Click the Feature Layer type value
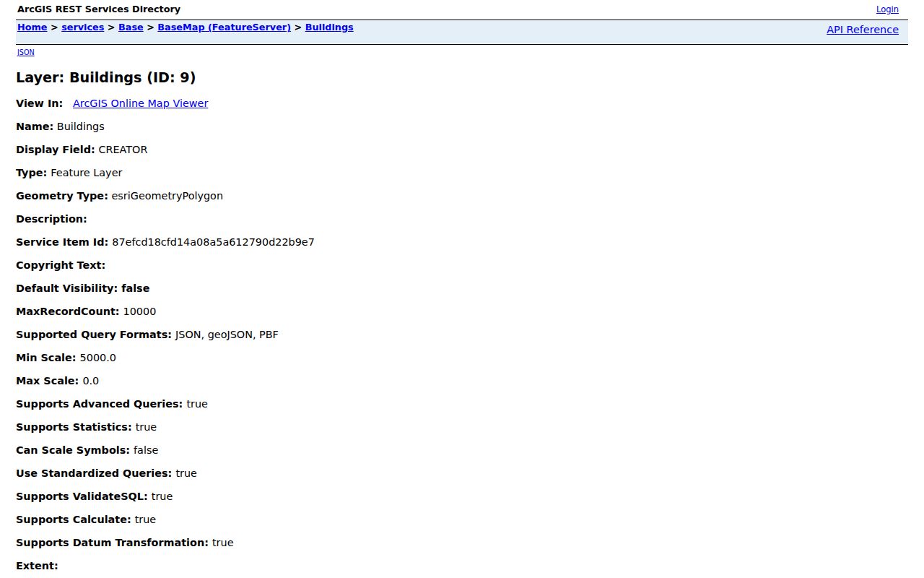 click(x=87, y=173)
